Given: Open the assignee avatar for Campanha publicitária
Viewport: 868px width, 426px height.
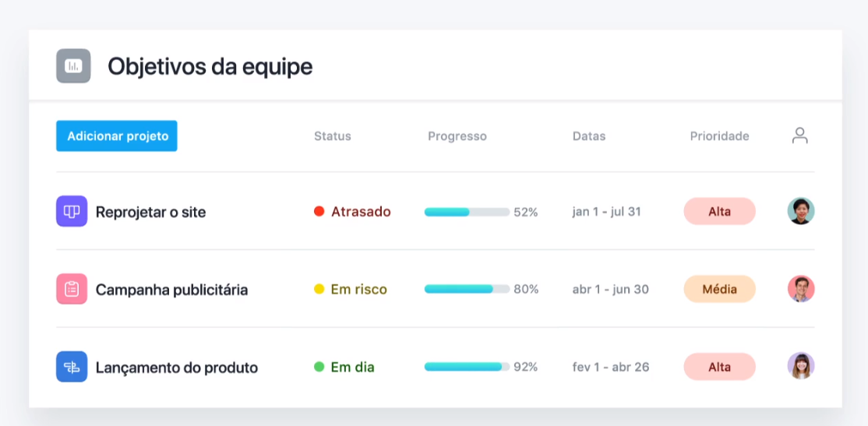Looking at the screenshot, I should click(x=801, y=289).
